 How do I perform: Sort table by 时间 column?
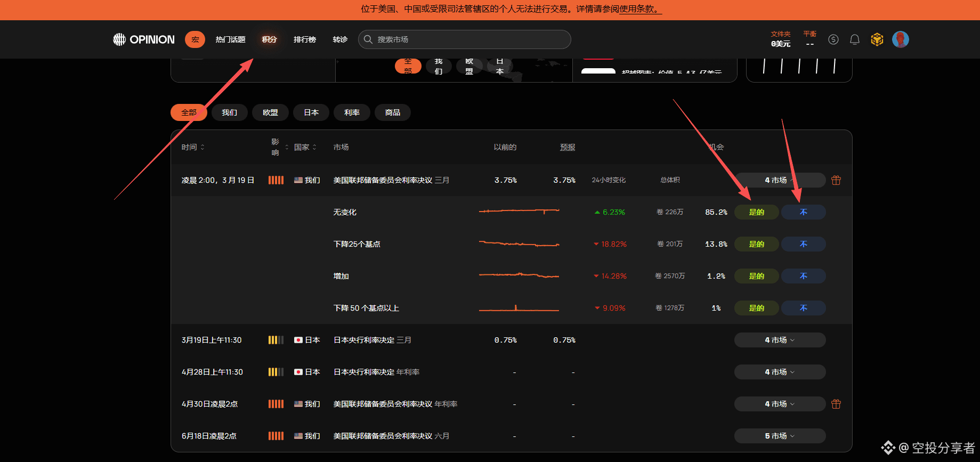[x=193, y=147]
